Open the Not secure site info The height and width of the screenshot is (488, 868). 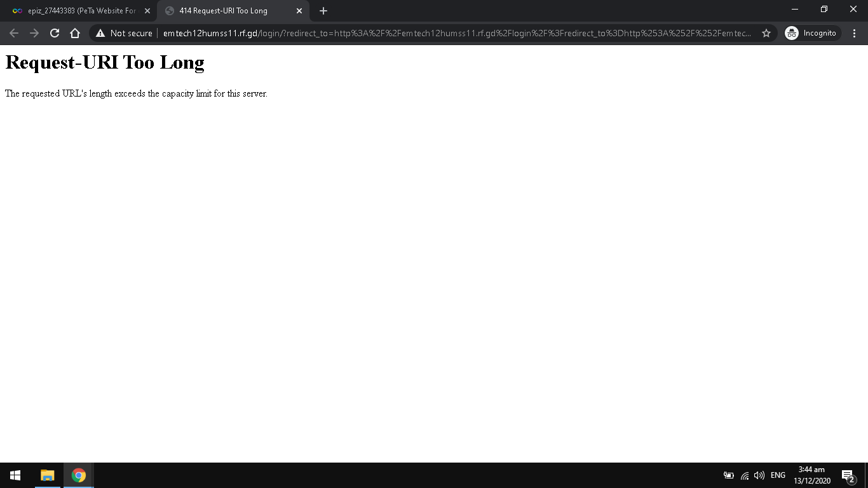click(x=125, y=33)
